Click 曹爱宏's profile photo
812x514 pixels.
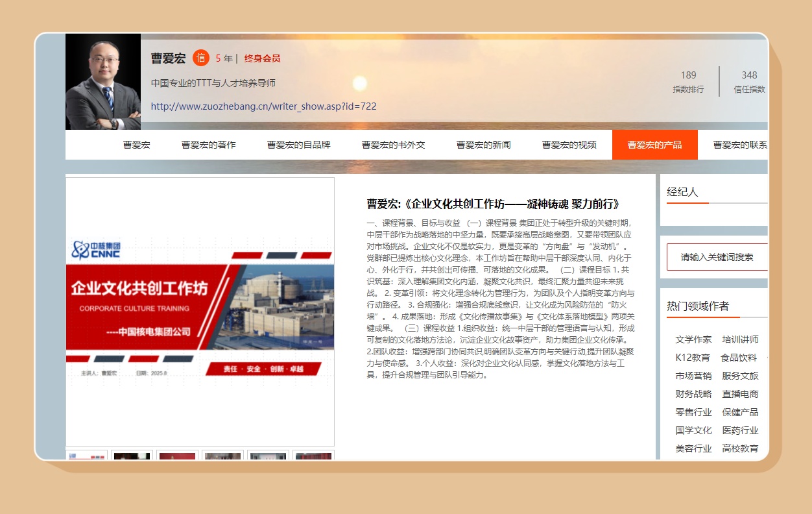pyautogui.click(x=103, y=82)
